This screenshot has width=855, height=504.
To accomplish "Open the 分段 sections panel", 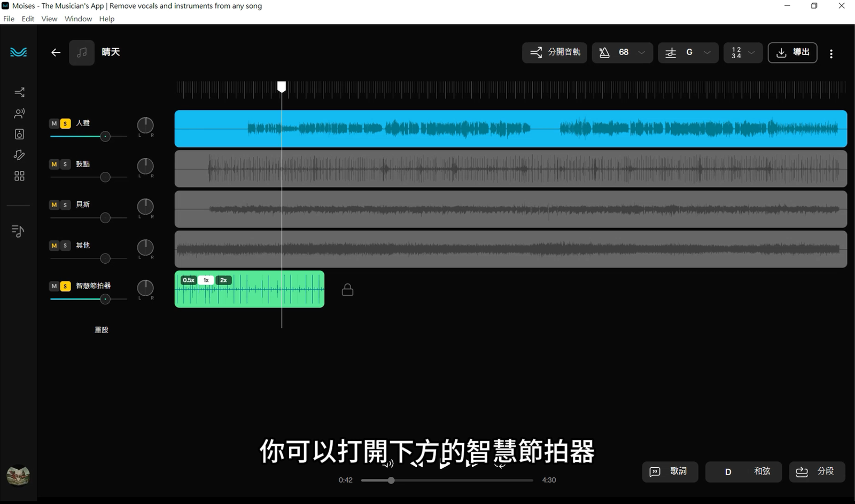I will click(817, 471).
